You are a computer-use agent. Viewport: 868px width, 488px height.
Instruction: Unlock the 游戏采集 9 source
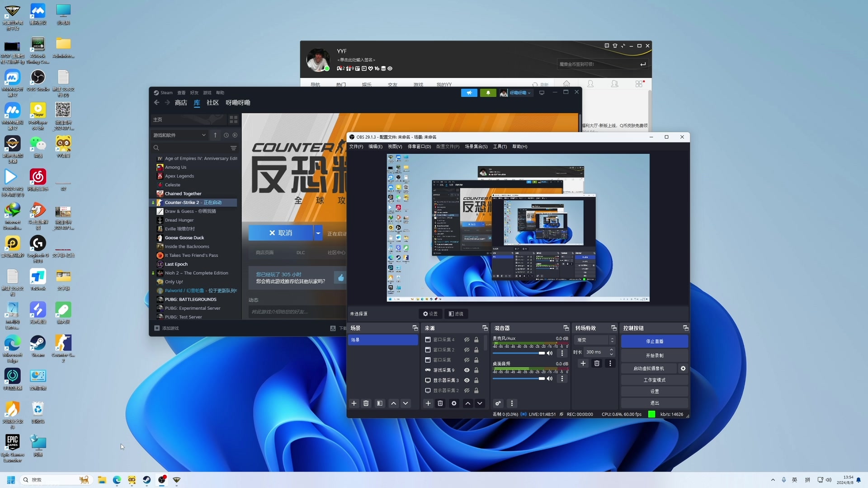coord(476,371)
